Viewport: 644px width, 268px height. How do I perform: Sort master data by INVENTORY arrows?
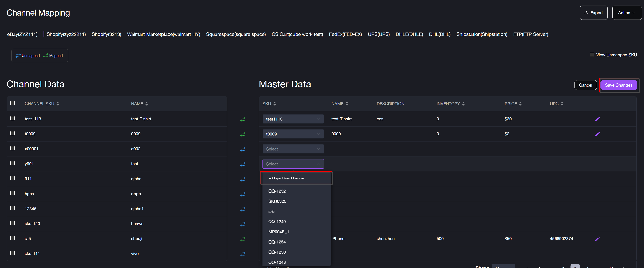tap(463, 104)
